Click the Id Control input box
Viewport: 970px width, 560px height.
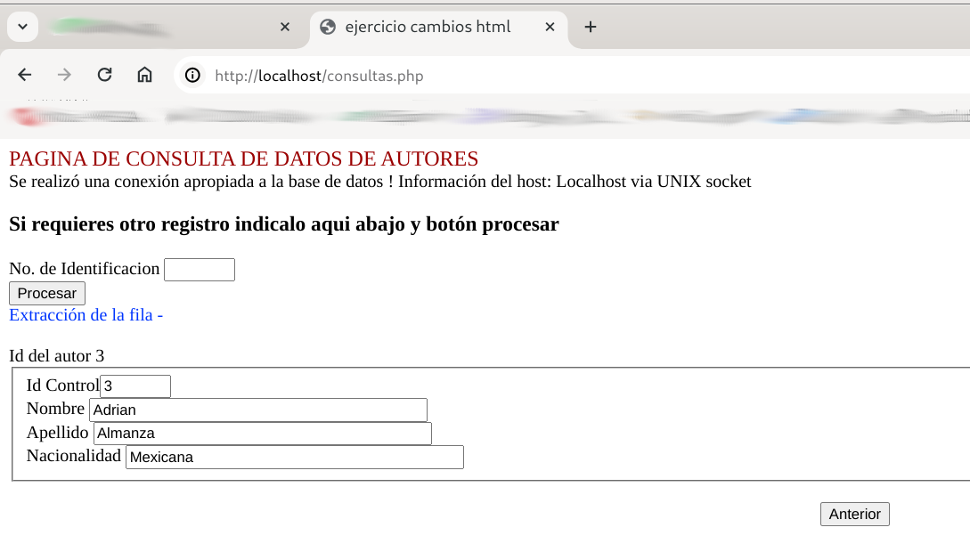135,386
